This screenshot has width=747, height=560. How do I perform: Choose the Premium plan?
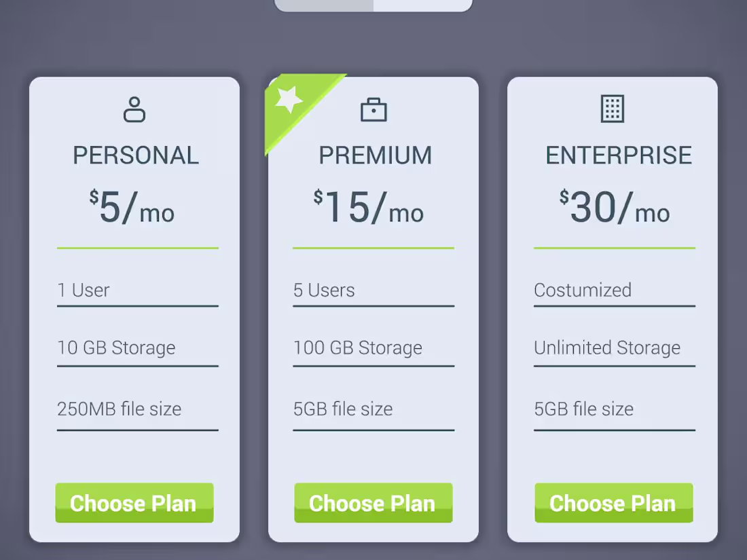coord(373,503)
